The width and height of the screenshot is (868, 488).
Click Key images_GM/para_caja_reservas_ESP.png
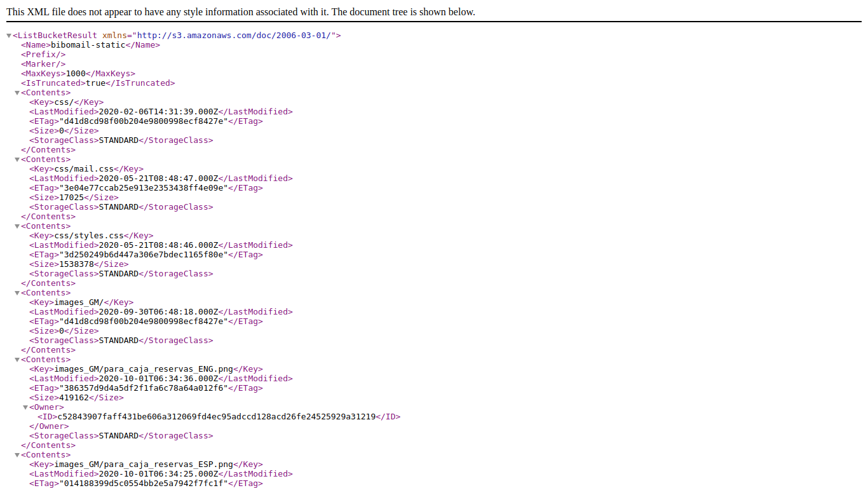[146, 464]
